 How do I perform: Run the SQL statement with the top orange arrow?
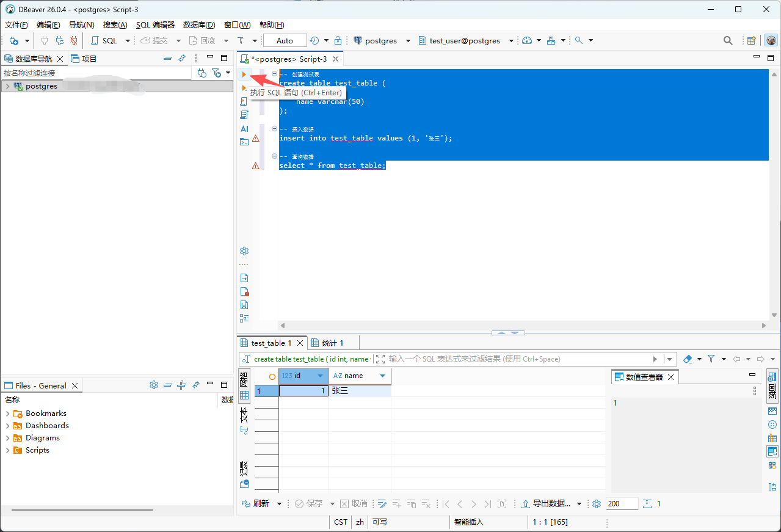[244, 74]
